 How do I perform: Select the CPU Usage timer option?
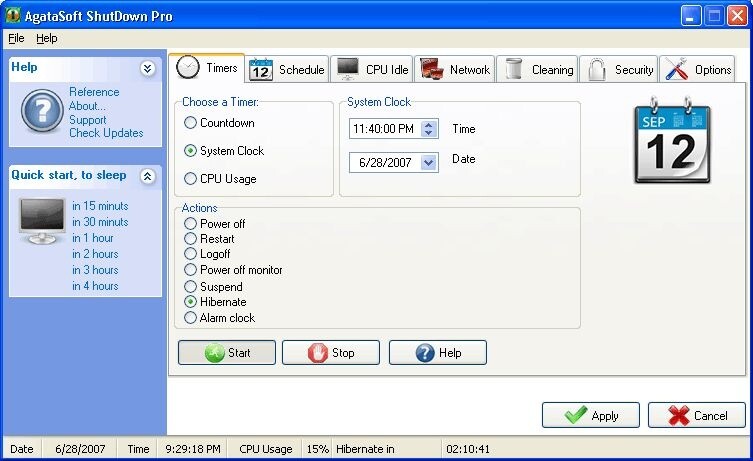coord(220,179)
